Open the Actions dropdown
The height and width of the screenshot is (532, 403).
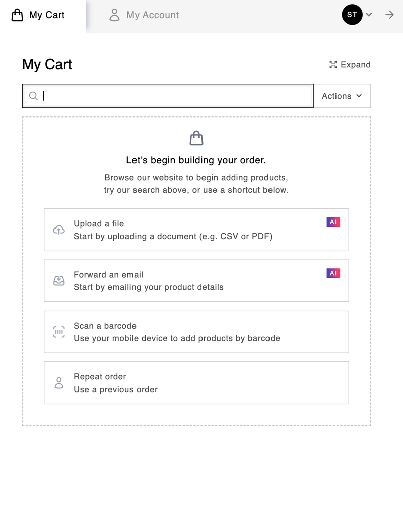pyautogui.click(x=343, y=96)
